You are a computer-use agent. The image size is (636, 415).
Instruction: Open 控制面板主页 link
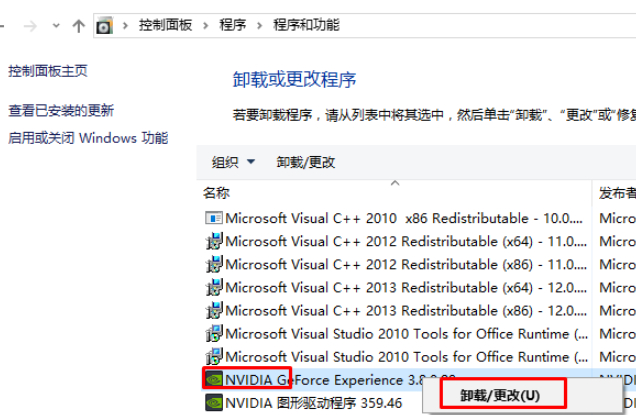click(48, 71)
